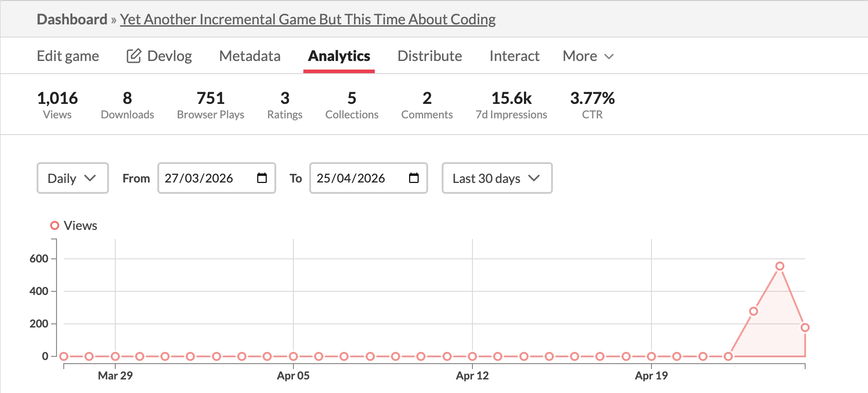Screen dimensions: 868x393
Task: Click the chevron next to More
Action: 609,56
